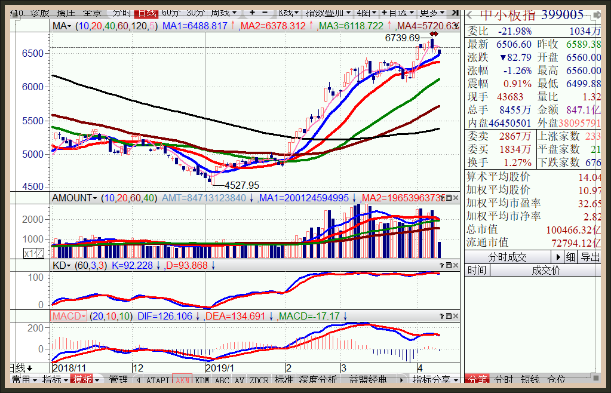Viewport: 611px width, 393px height.
Task: Click the K=92.228 value in KD header
Action: point(132,266)
